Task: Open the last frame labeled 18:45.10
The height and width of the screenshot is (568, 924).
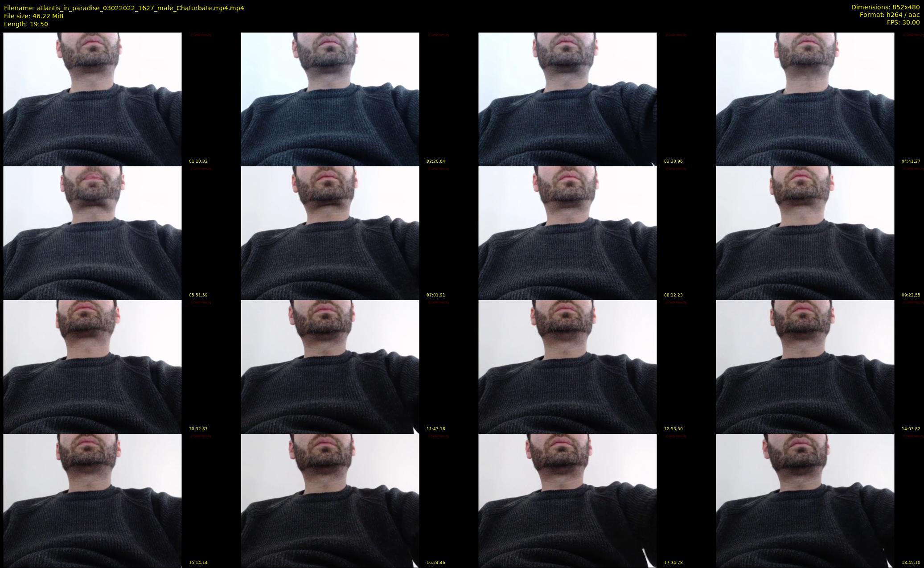Action: pyautogui.click(x=805, y=500)
